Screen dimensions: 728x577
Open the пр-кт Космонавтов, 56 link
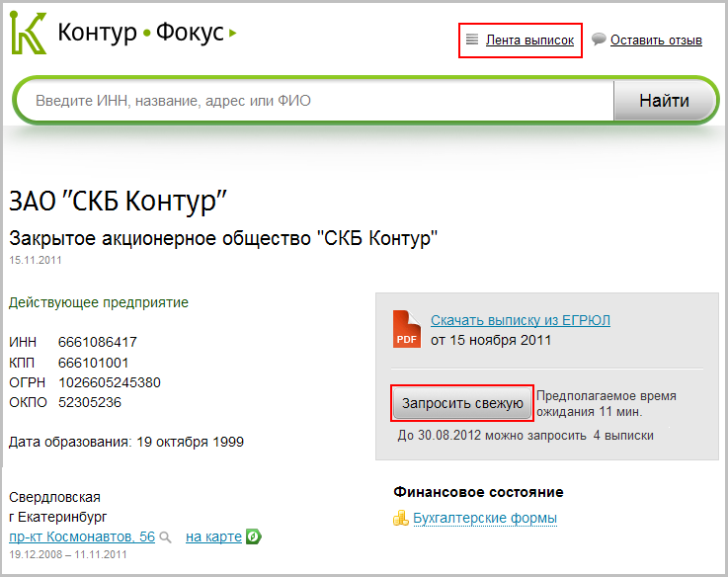pos(82,536)
